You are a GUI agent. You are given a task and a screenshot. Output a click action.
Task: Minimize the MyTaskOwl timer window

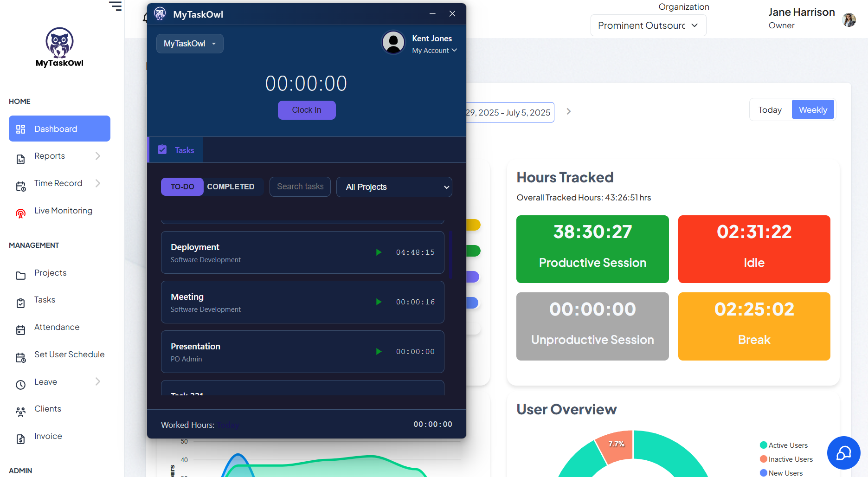pos(432,14)
